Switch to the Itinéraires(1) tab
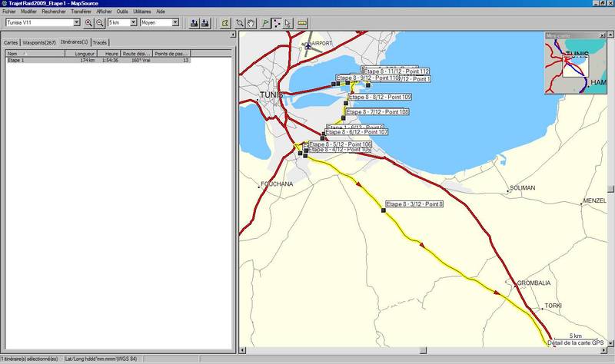615x364 pixels. click(x=74, y=41)
